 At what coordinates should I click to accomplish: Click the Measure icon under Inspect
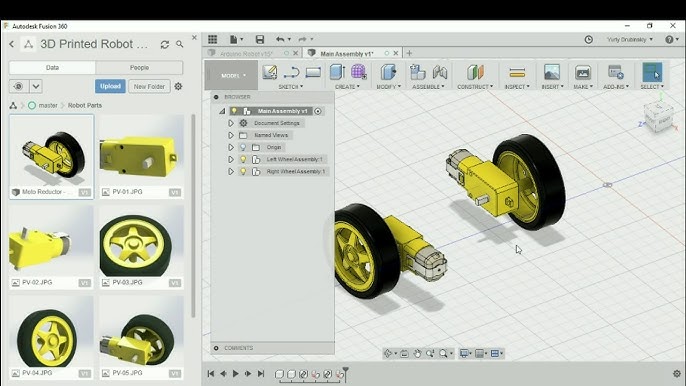[517, 72]
